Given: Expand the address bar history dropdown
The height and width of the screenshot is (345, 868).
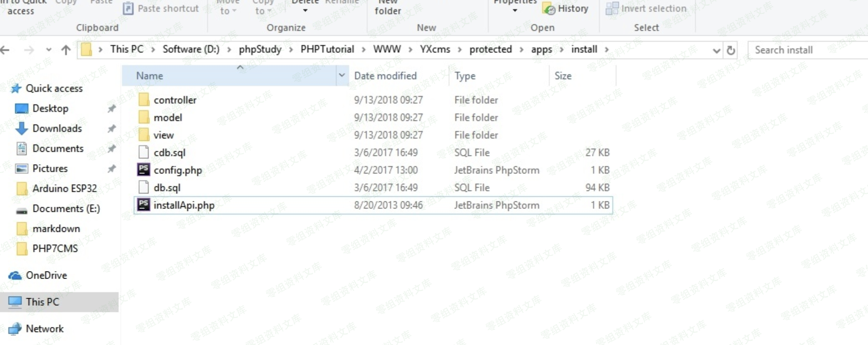Looking at the screenshot, I should click(716, 51).
